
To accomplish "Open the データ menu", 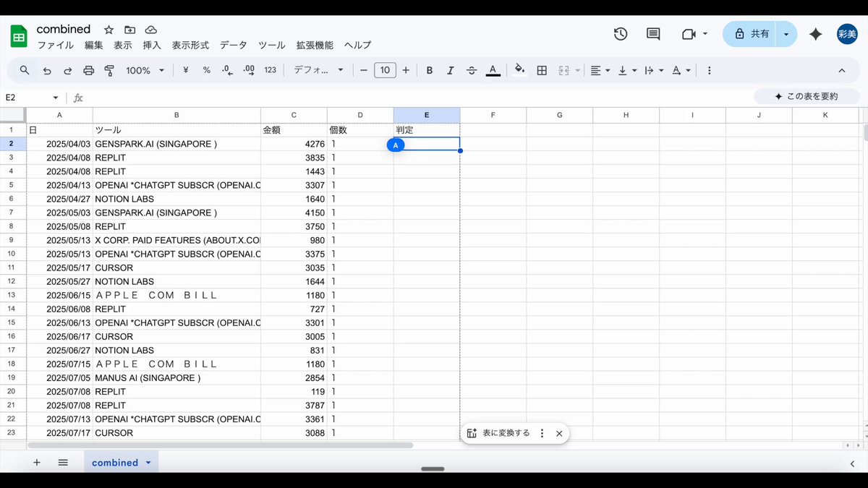I will [x=234, y=45].
